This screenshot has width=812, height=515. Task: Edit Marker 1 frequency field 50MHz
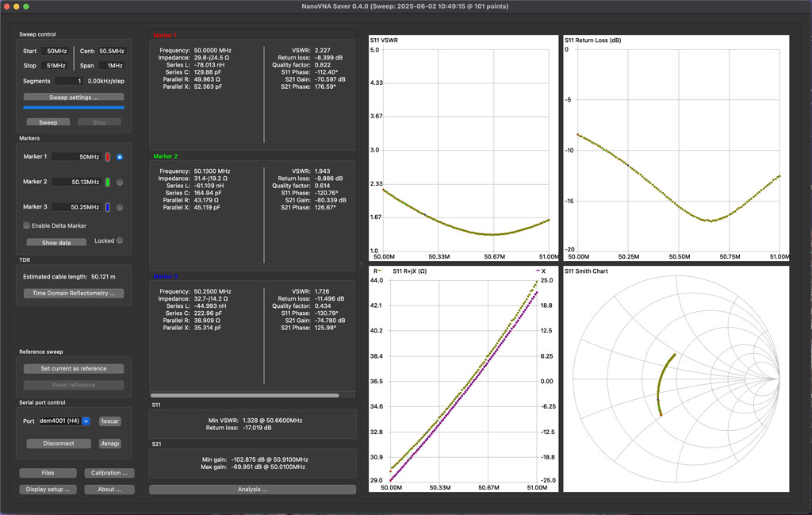point(77,156)
